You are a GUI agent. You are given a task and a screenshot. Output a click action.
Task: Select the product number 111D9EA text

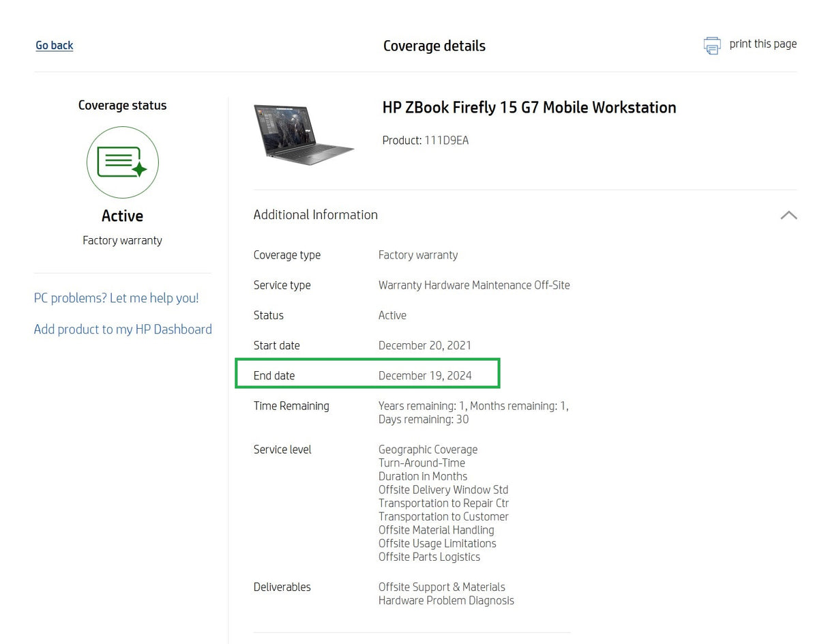pyautogui.click(x=447, y=141)
